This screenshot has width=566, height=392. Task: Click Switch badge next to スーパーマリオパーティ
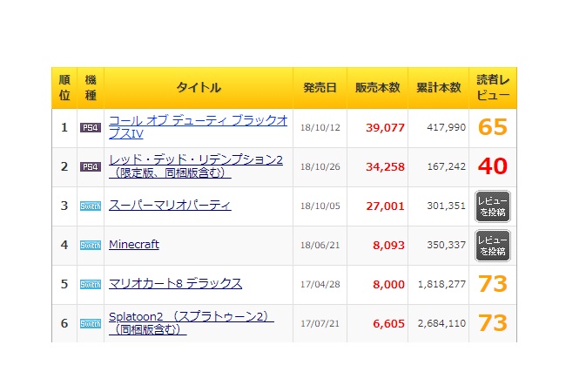(x=91, y=206)
